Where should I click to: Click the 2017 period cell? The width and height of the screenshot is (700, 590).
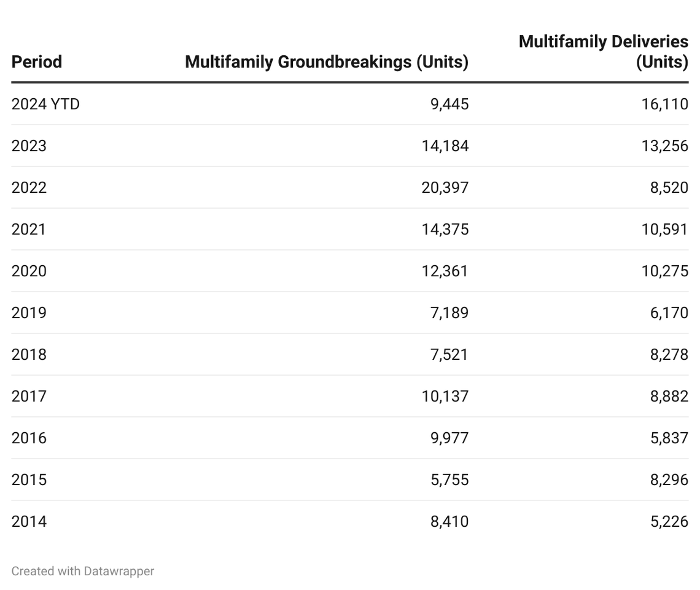tap(29, 397)
